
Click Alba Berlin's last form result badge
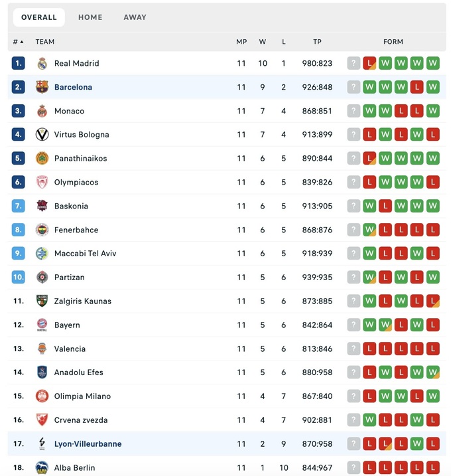click(x=433, y=467)
